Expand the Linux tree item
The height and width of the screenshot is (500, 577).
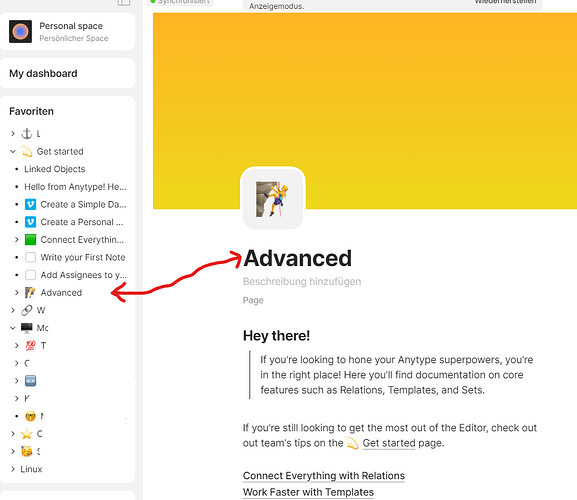pos(13,469)
